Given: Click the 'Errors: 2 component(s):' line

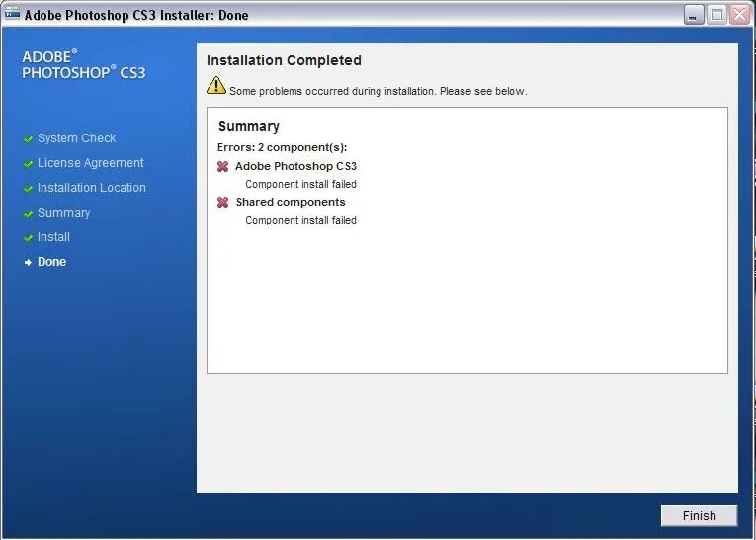Looking at the screenshot, I should (x=282, y=147).
